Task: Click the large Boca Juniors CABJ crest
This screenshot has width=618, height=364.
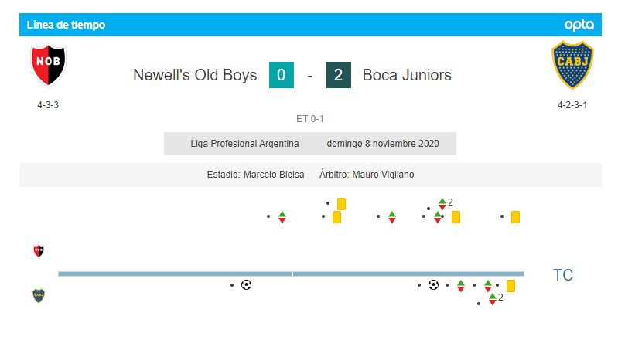Action: (x=572, y=66)
